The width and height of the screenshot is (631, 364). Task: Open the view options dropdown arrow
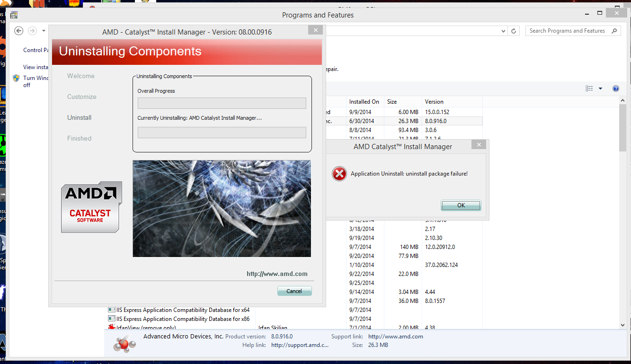coord(600,89)
